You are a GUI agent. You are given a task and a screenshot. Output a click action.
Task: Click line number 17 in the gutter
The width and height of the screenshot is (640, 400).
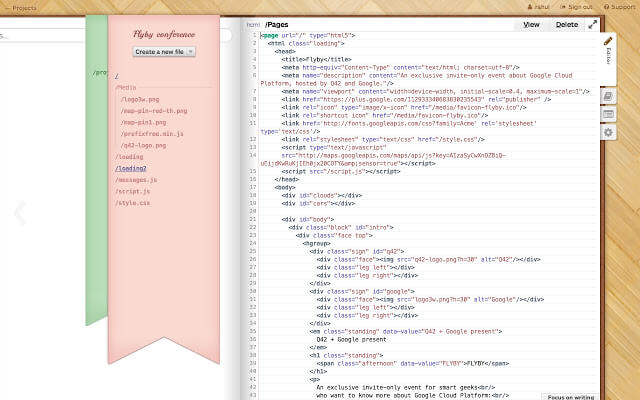[x=253, y=187]
